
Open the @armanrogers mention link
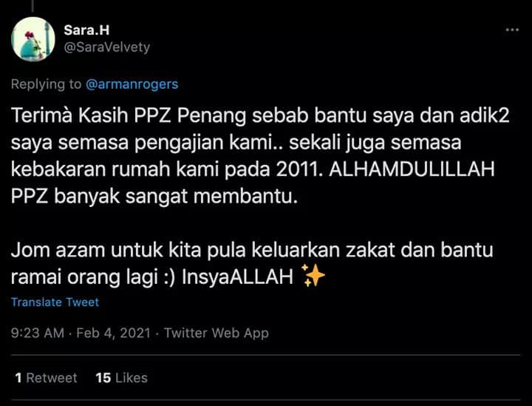click(132, 84)
